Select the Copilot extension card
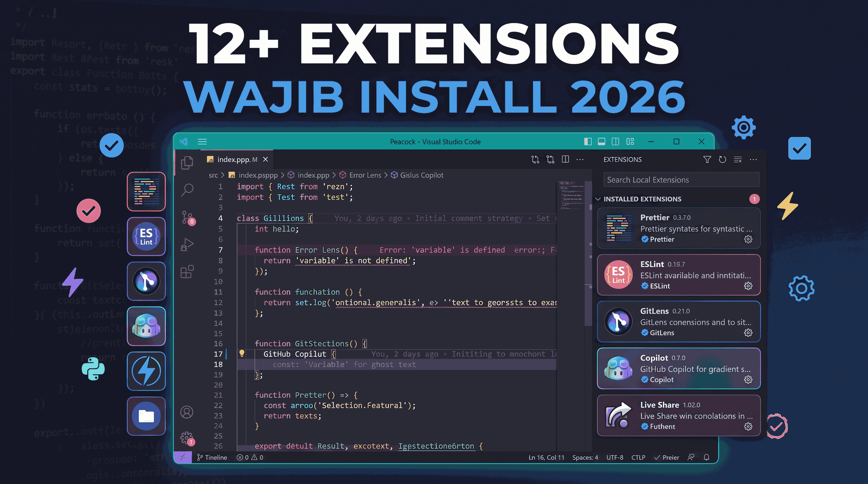868x484 pixels. (679, 369)
